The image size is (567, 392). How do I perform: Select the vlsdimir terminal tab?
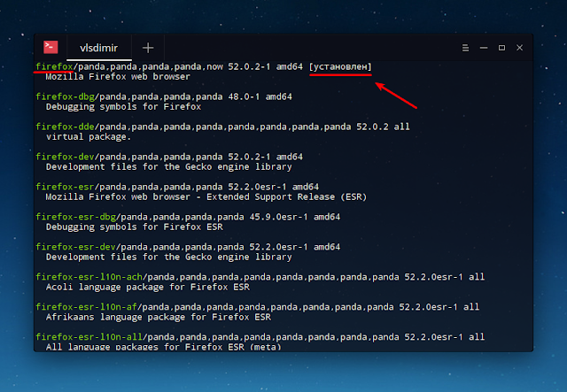point(98,48)
